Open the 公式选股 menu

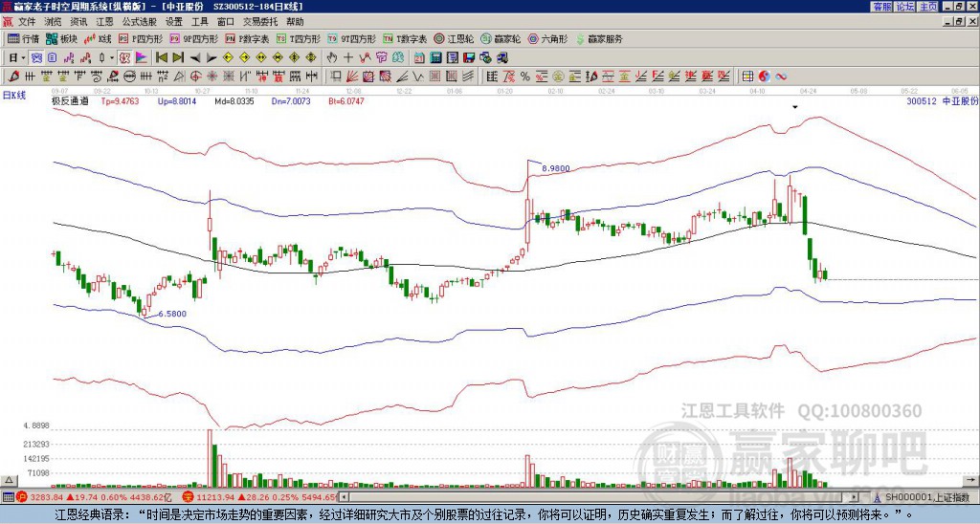coord(140,22)
